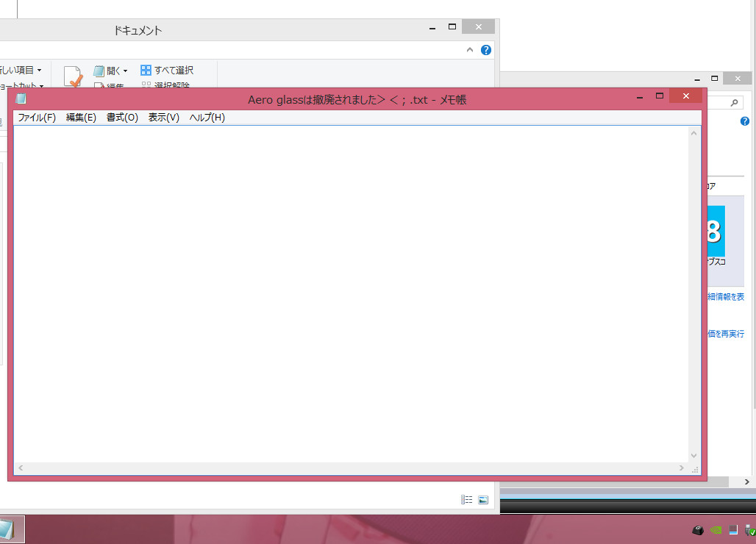
Task: Click the 細情報を表 link in rear window
Action: (726, 297)
